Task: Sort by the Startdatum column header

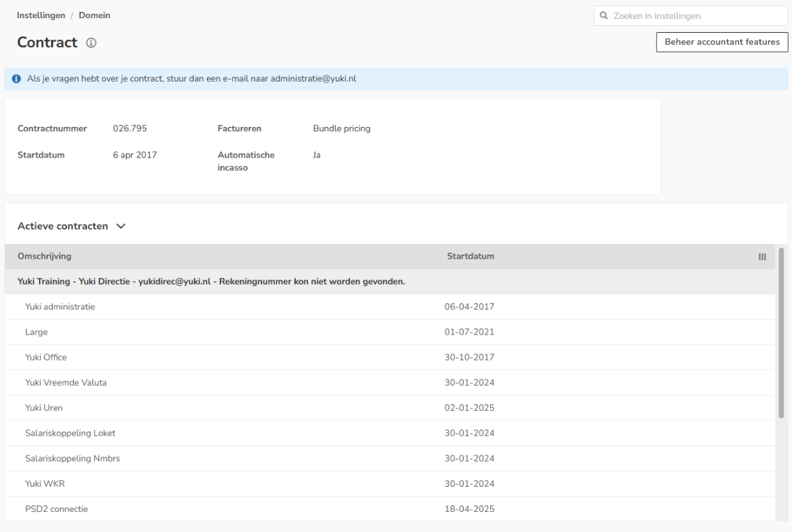Action: coord(470,256)
